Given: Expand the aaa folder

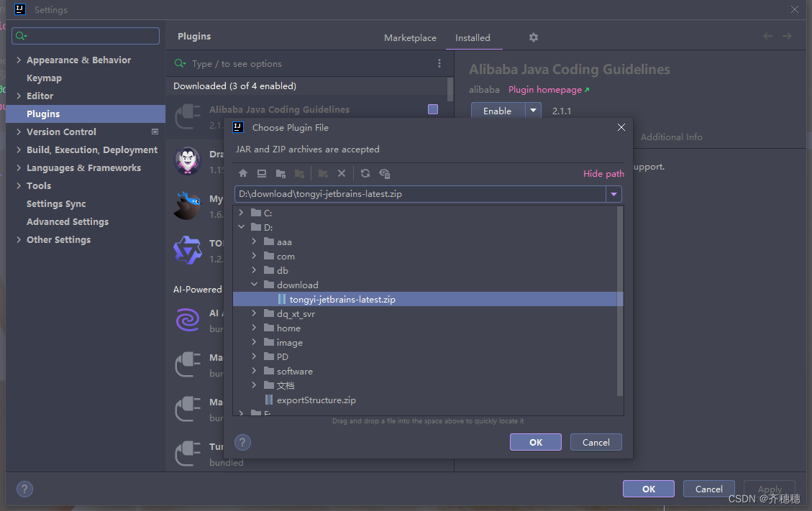Looking at the screenshot, I should 254,241.
